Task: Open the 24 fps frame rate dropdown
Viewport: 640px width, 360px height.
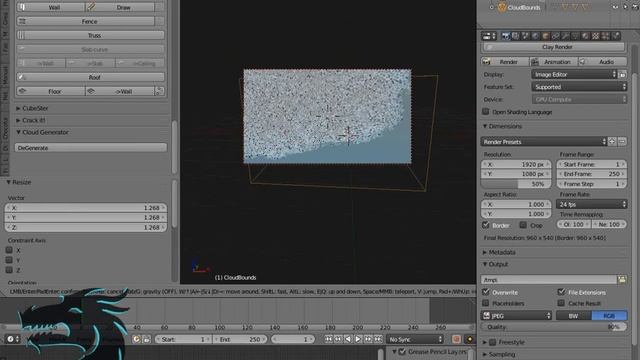Action: pyautogui.click(x=591, y=204)
